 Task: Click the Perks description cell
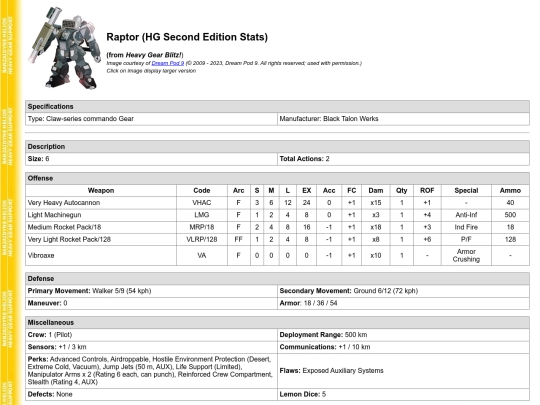tap(151, 371)
